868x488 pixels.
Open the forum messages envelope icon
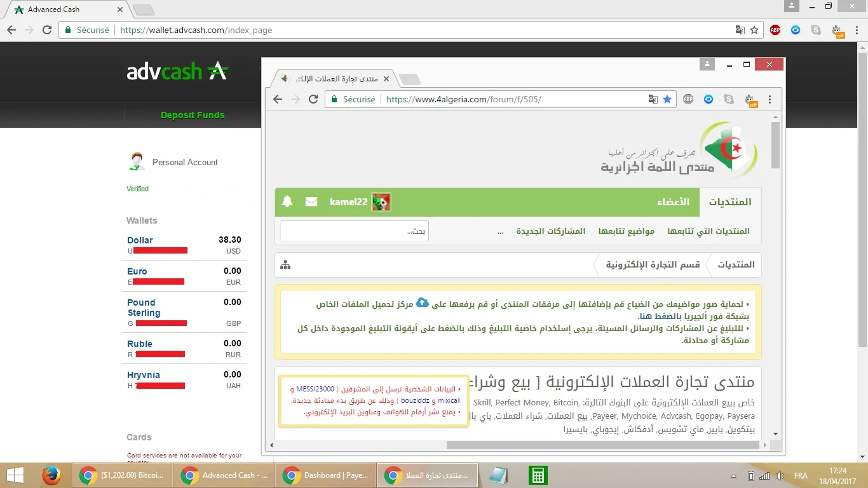click(x=311, y=202)
